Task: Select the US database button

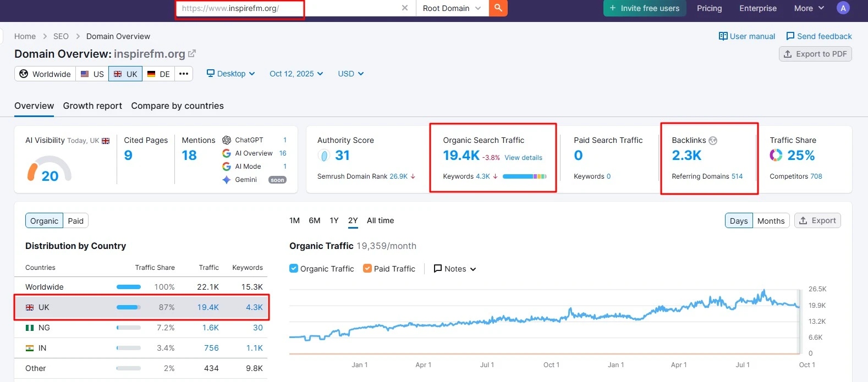Action: [x=92, y=74]
